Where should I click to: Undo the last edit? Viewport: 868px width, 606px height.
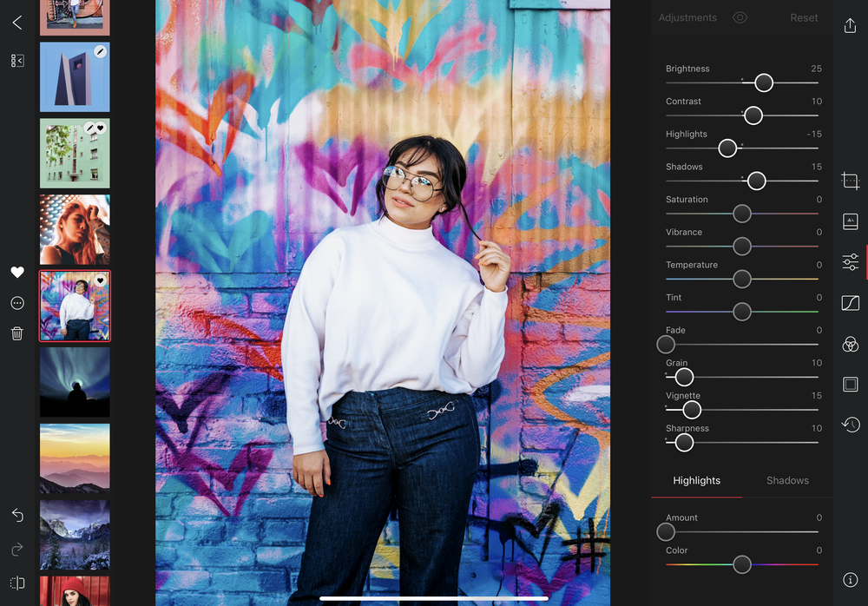point(17,515)
